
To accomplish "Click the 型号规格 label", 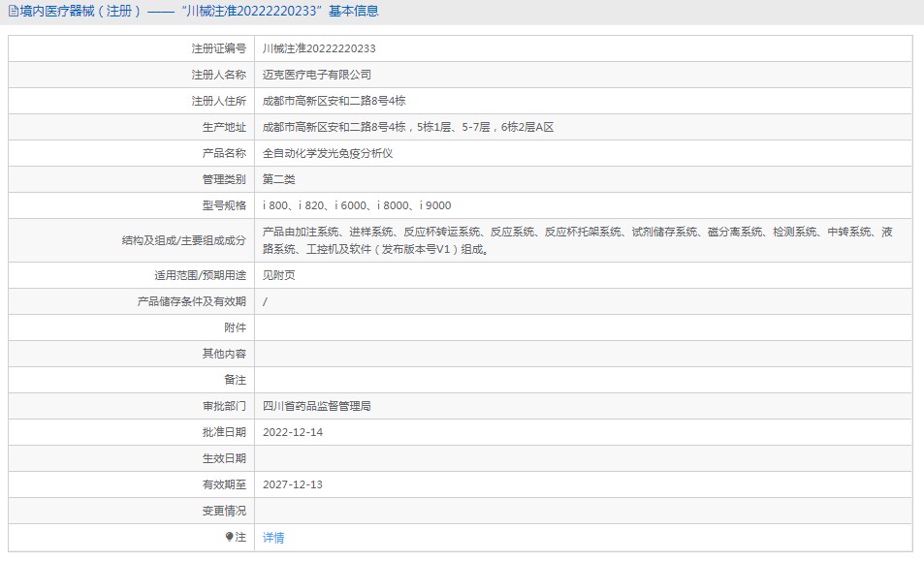I will pos(224,205).
